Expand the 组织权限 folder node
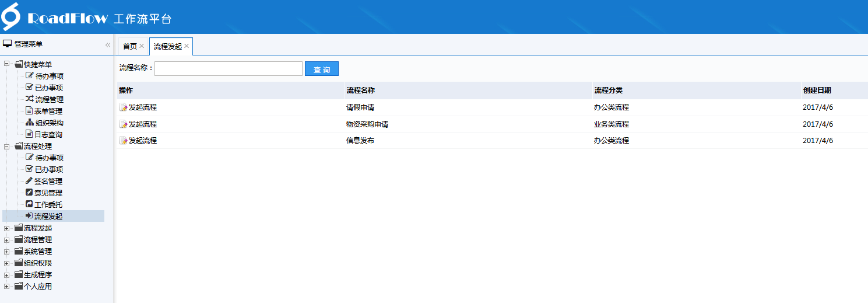The height and width of the screenshot is (303, 868). coord(7,263)
